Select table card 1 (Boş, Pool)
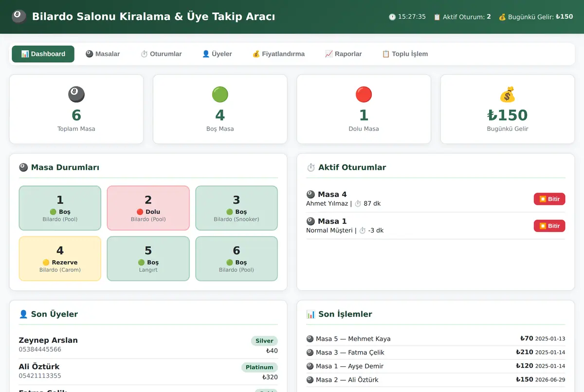Viewport: 584px width, 392px height. [60, 208]
